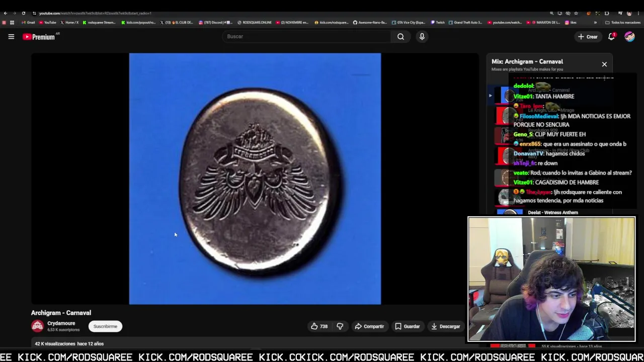Select Archigram - Carnaval video title
Viewport: 644px width, 362px height.
click(x=61, y=313)
